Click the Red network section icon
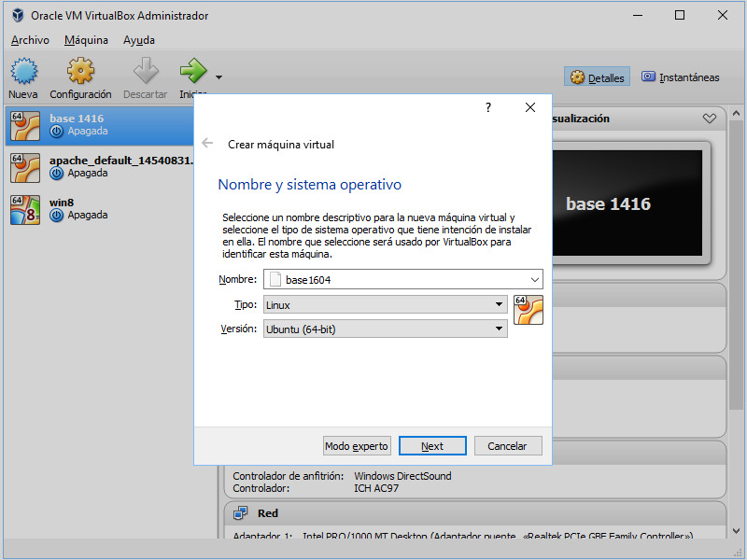The width and height of the screenshot is (747, 560). tap(241, 513)
